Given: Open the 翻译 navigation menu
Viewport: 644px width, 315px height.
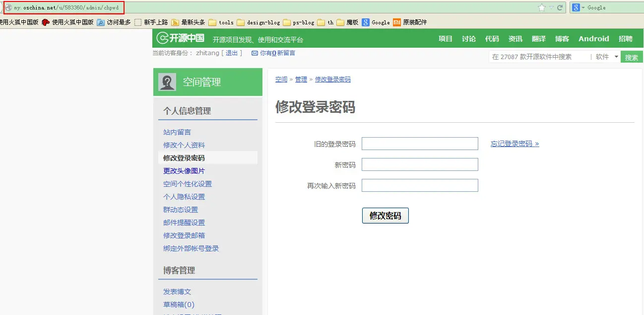Looking at the screenshot, I should 539,39.
